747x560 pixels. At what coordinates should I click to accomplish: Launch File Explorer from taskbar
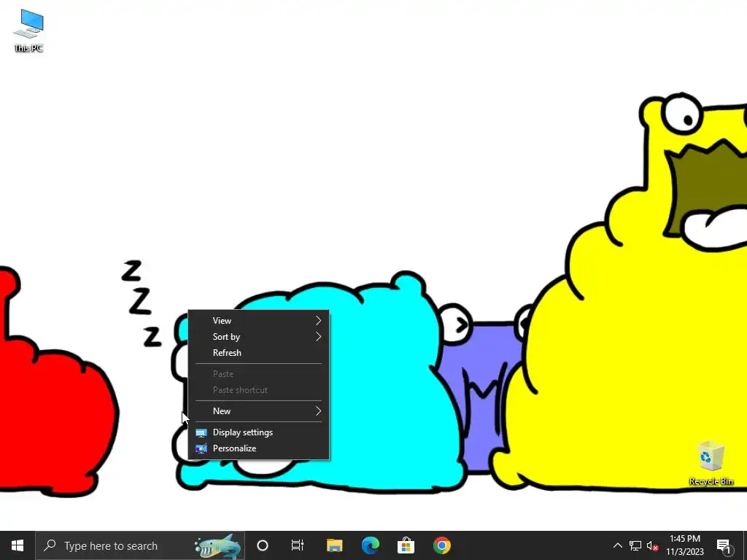pyautogui.click(x=334, y=545)
